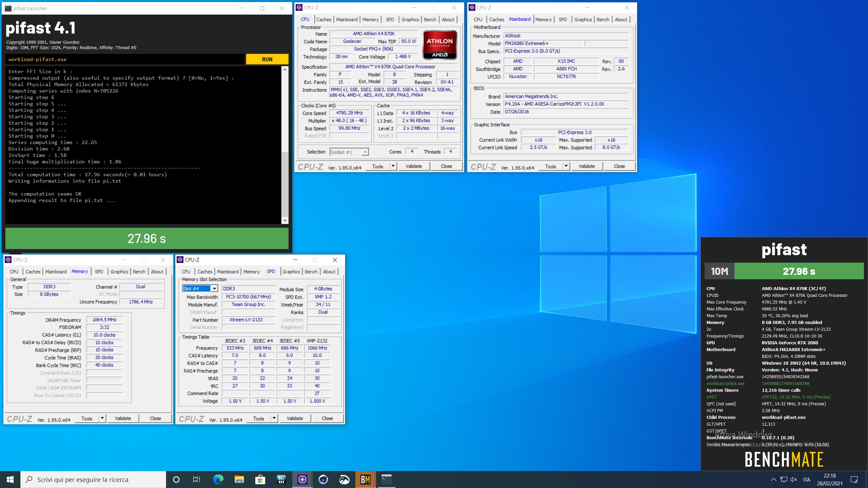Open the Cinebench sphere taskbar icon
This screenshot has width=868, height=488.
pos(323,480)
